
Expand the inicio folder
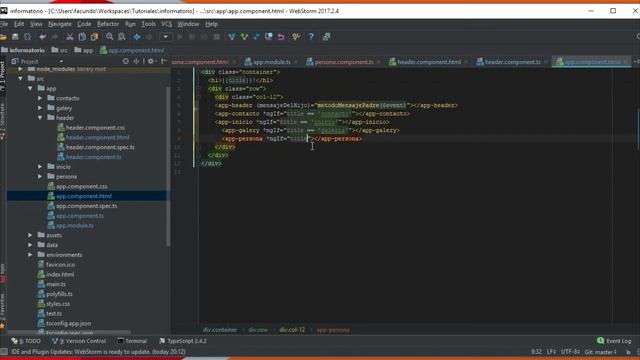[40, 167]
